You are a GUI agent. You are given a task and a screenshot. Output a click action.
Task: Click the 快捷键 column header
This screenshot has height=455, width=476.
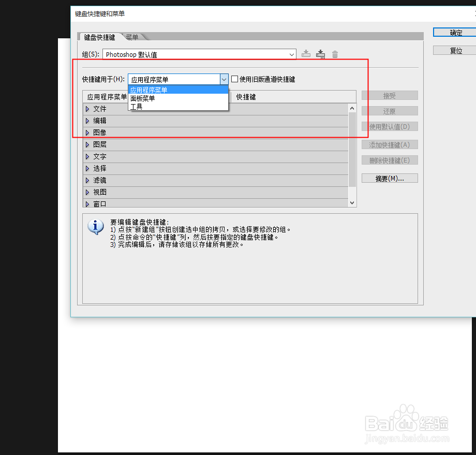coord(293,97)
